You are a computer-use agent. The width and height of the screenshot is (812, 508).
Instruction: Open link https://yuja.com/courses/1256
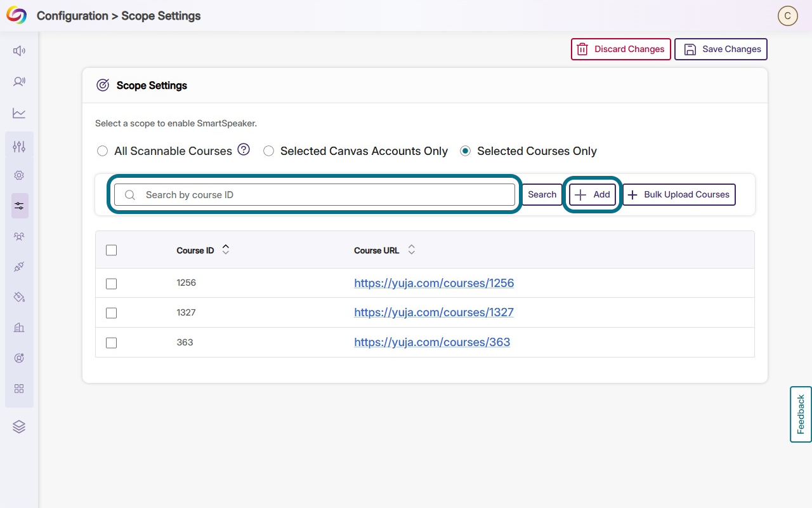click(434, 283)
